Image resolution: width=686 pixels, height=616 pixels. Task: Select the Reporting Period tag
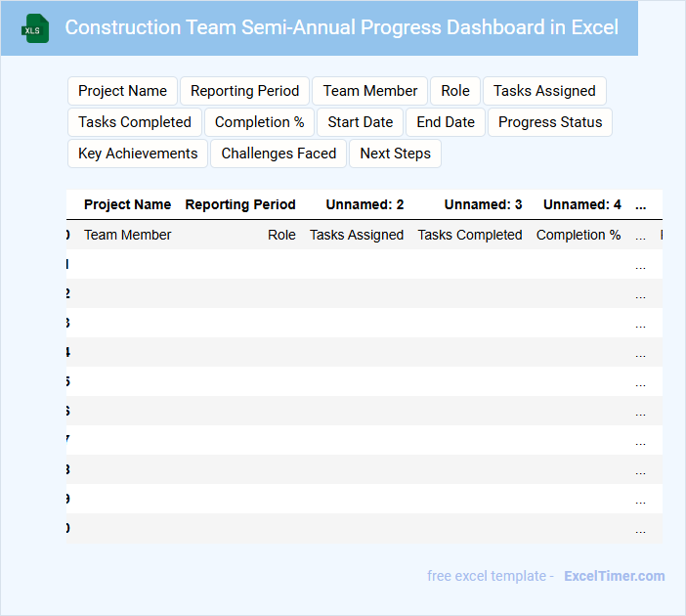coord(244,91)
